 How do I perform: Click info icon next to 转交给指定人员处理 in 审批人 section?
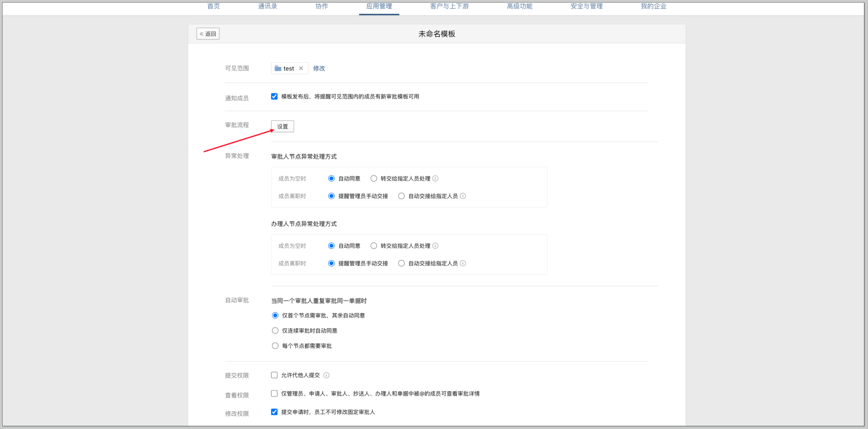click(x=435, y=179)
